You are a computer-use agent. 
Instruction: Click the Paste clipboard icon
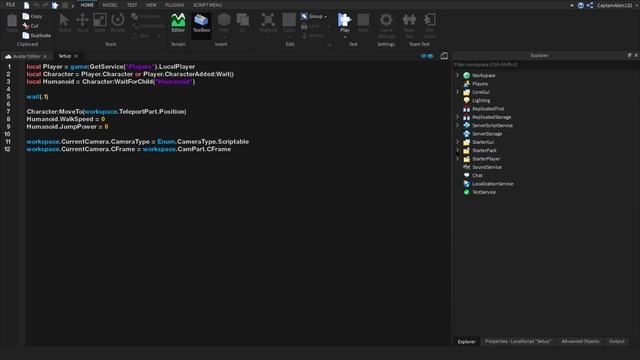pos(12,22)
